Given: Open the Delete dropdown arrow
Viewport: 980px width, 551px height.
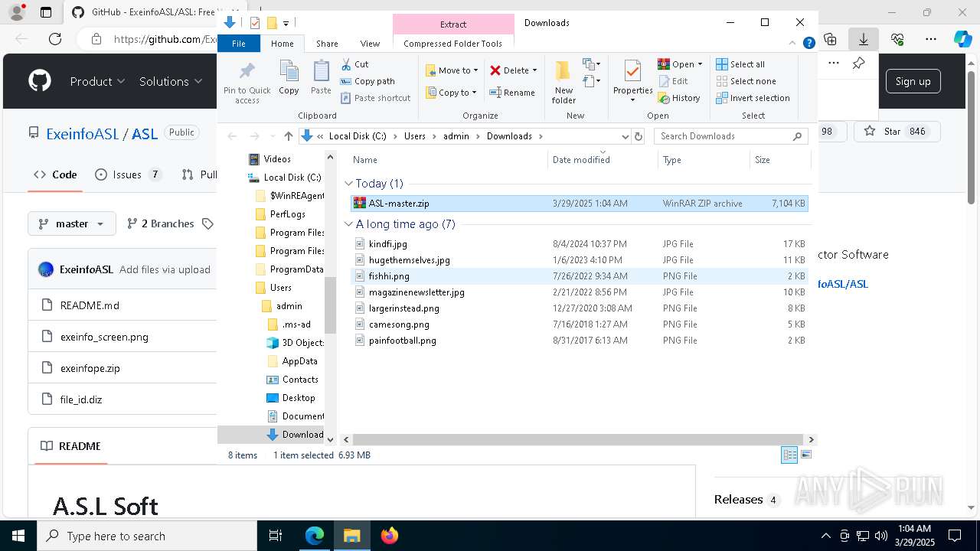Looking at the screenshot, I should click(534, 70).
